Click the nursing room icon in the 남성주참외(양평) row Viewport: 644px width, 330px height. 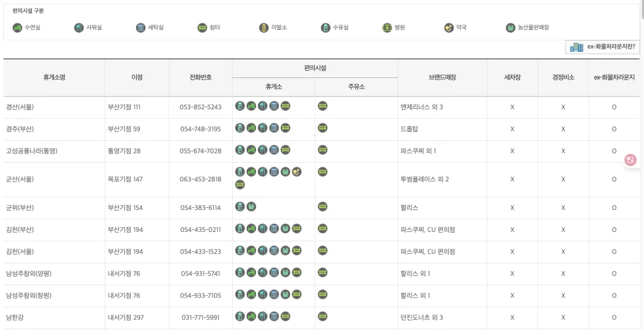point(240,272)
